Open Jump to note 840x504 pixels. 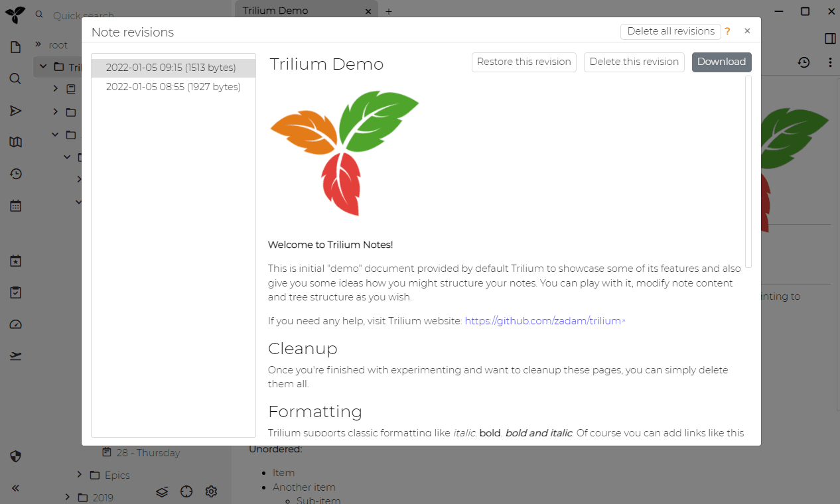[15, 111]
